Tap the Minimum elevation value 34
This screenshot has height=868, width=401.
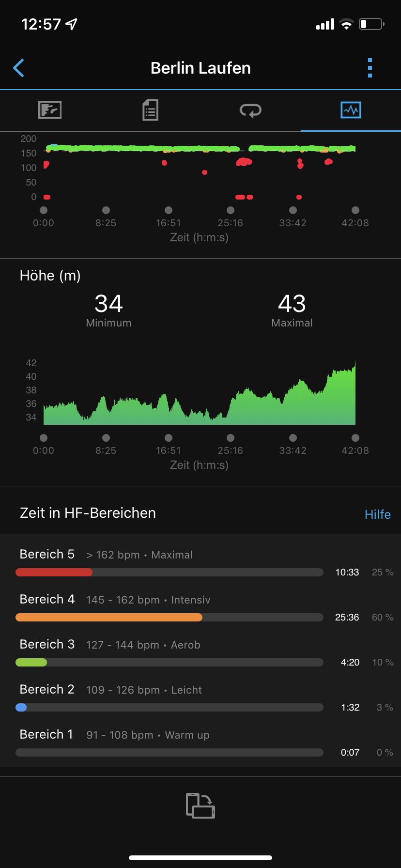108,304
